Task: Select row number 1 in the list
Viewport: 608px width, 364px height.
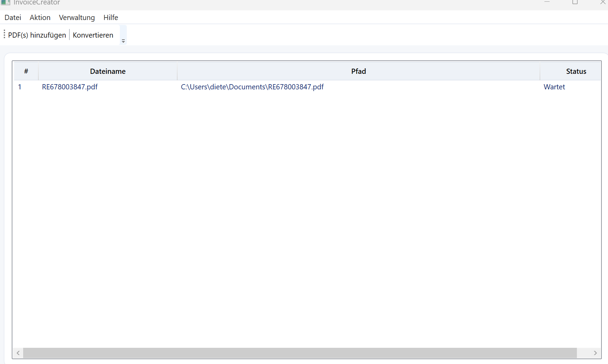Action: pos(20,87)
